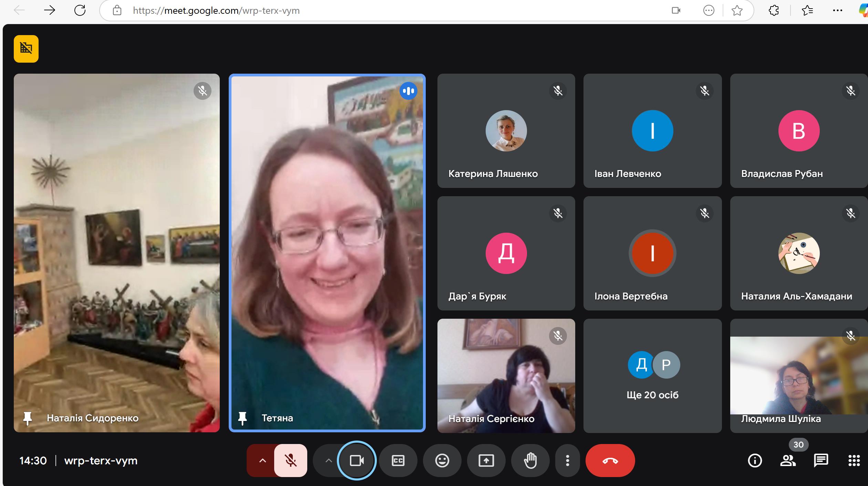The width and height of the screenshot is (868, 486).
Task: Open video settings arrow next to camera
Action: (x=328, y=460)
